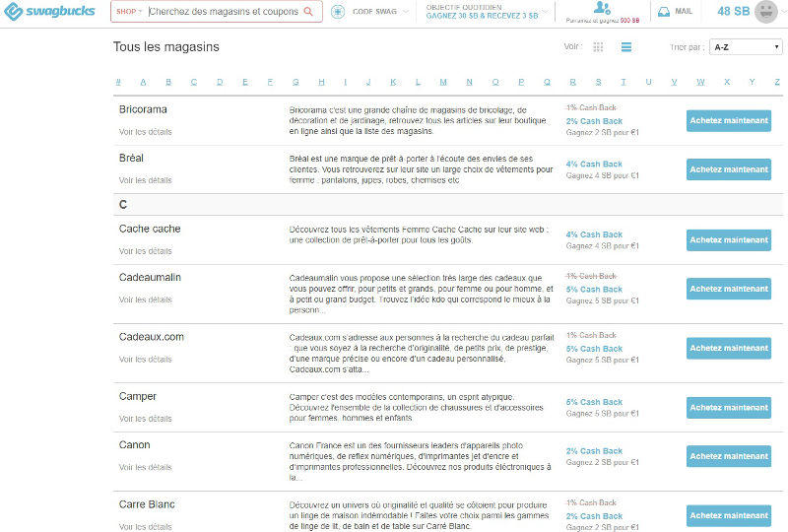Click 2% Cash Back for Canon
This screenshot has width=788, height=532.
(594, 451)
